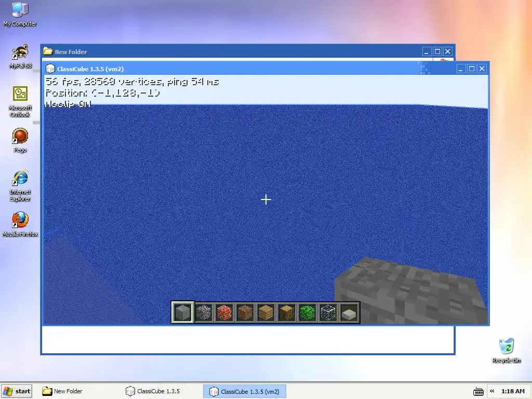The height and width of the screenshot is (399, 532).
Task: Open the Recycle Bin icon
Action: [x=506, y=351]
